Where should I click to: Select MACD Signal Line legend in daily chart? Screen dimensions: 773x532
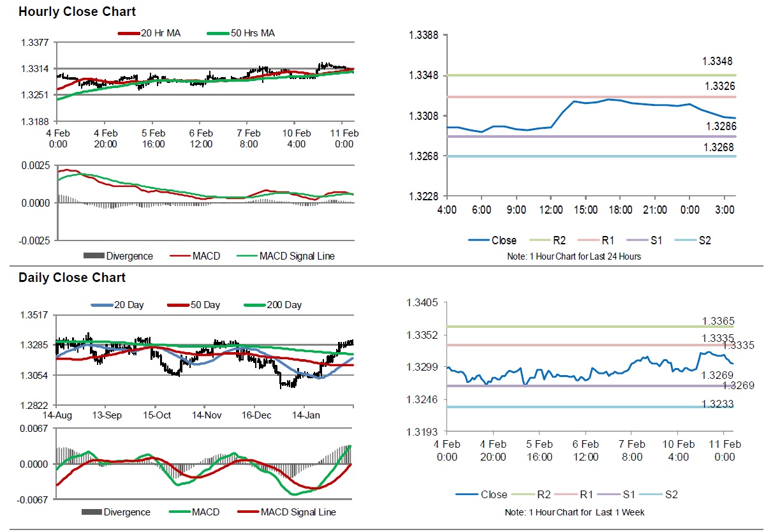tap(286, 512)
